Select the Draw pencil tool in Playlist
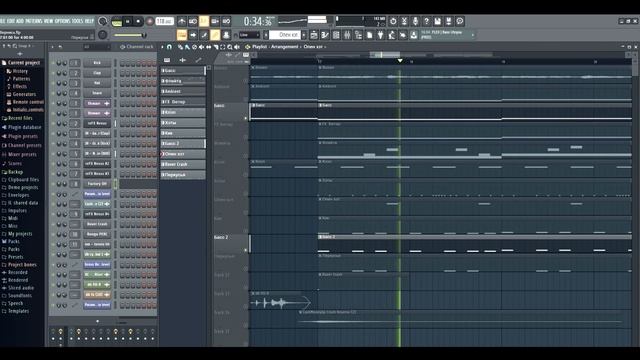This screenshot has height=360, width=640. [x=180, y=47]
